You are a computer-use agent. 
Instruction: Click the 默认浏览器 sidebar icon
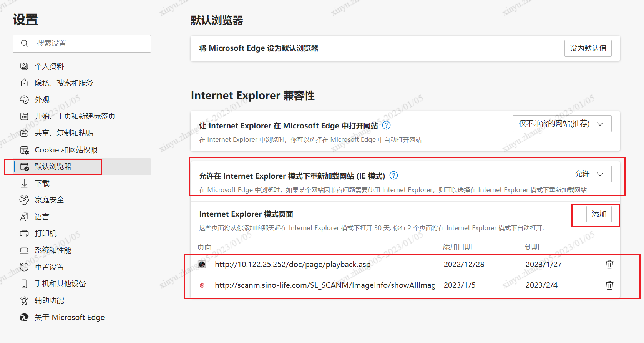click(24, 166)
